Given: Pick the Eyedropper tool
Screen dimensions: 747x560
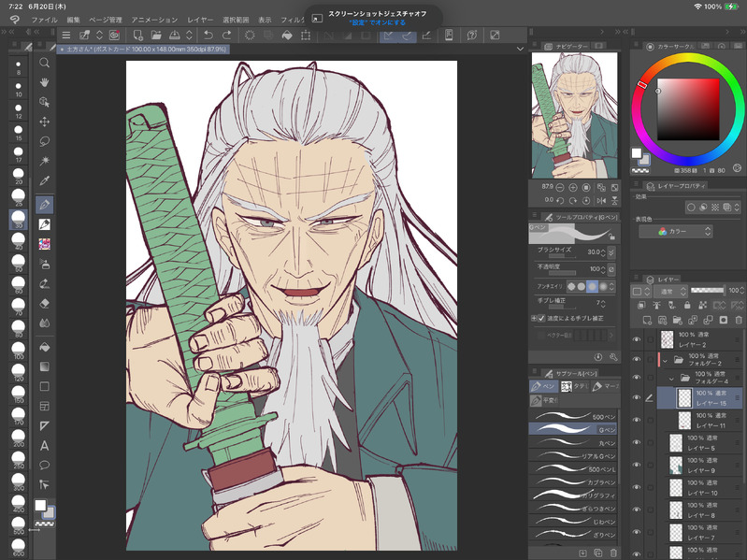Looking at the screenshot, I should coord(44,181).
